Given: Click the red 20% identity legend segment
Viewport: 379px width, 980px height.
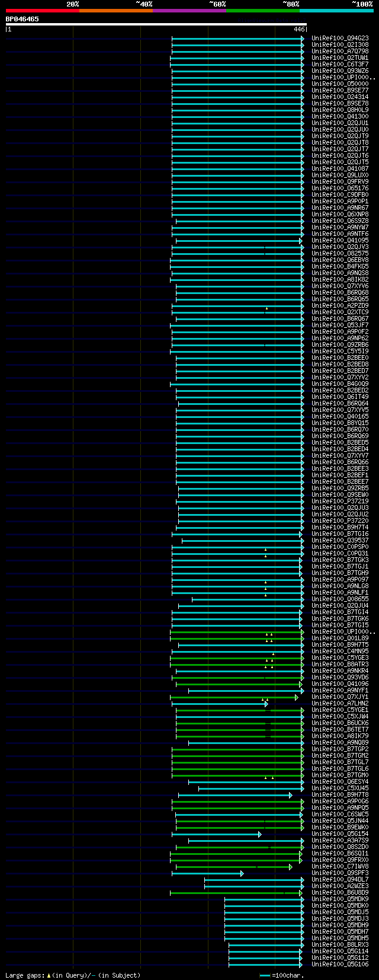Looking at the screenshot, I should 43,10.
